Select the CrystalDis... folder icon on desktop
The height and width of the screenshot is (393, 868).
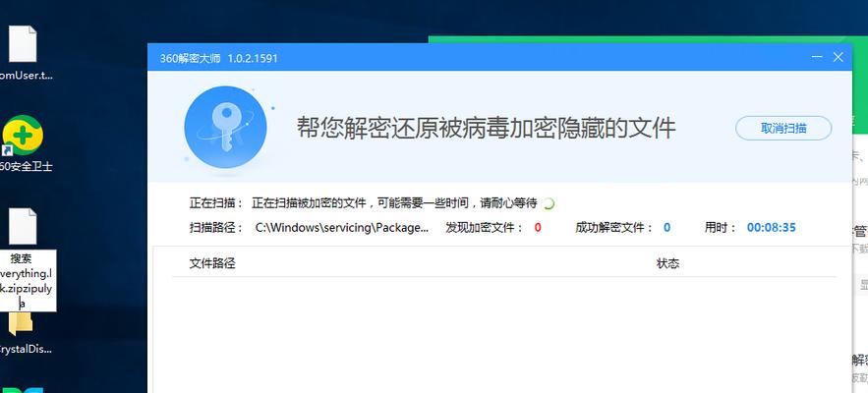point(21,324)
